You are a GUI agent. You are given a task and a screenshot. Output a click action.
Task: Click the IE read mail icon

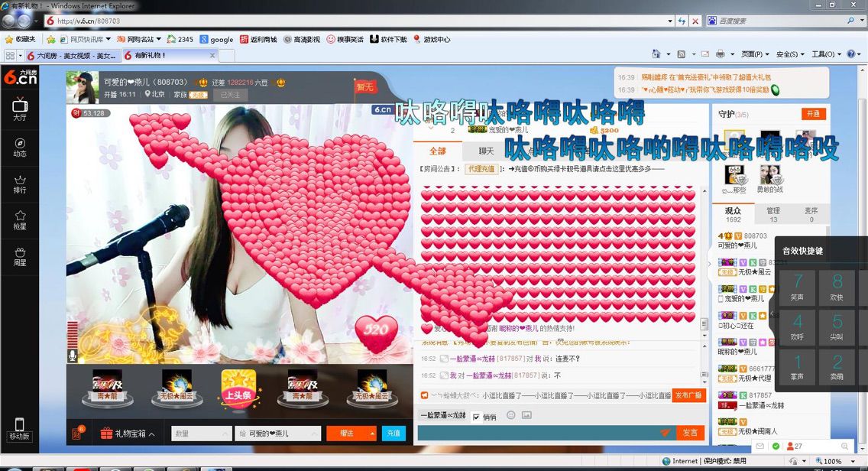point(705,54)
